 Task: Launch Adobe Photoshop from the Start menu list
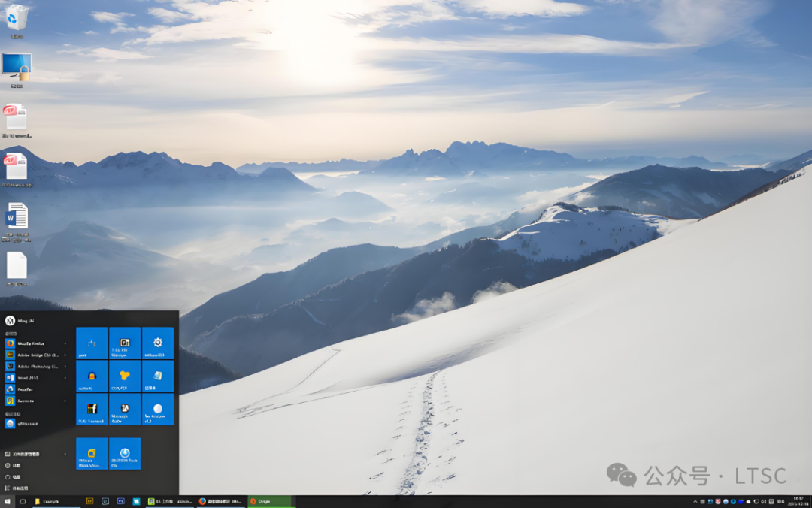pyautogui.click(x=36, y=366)
